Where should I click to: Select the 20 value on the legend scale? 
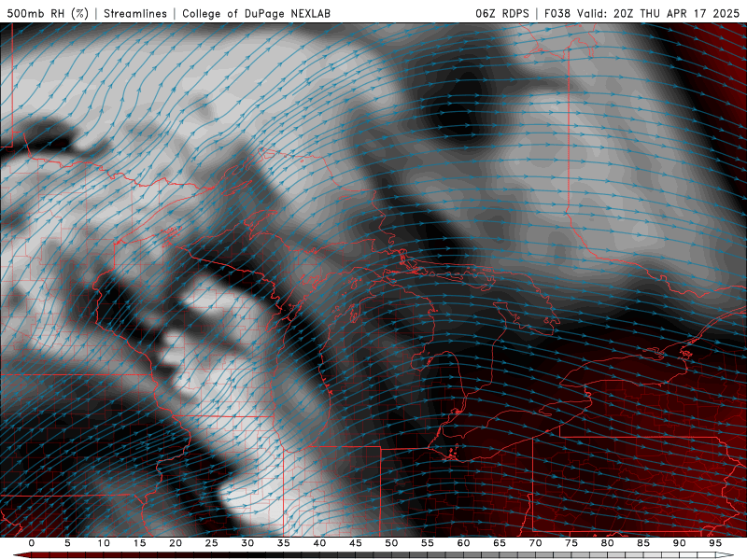coord(176,543)
